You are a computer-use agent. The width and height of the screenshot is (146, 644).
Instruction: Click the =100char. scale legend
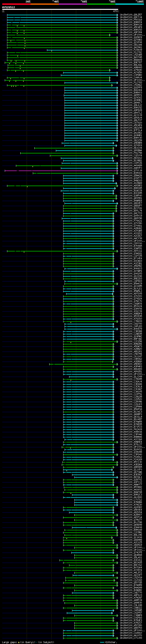109,642
